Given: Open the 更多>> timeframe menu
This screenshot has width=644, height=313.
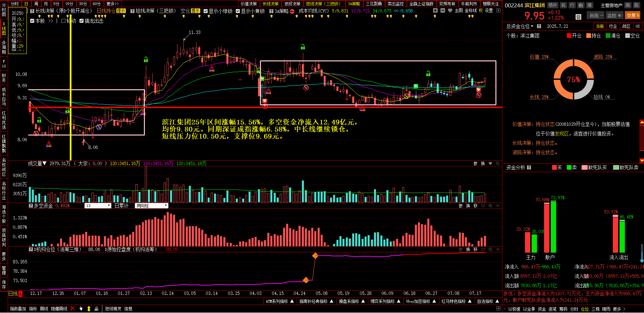Looking at the screenshot, I should (x=113, y=4).
